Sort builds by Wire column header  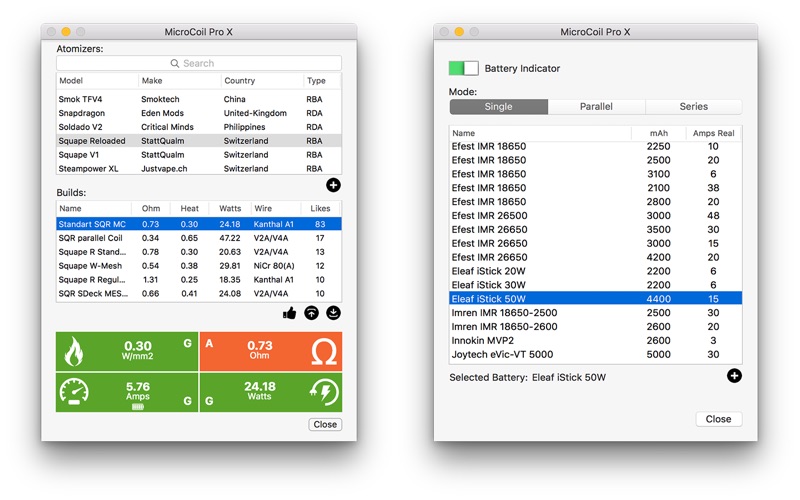275,208
